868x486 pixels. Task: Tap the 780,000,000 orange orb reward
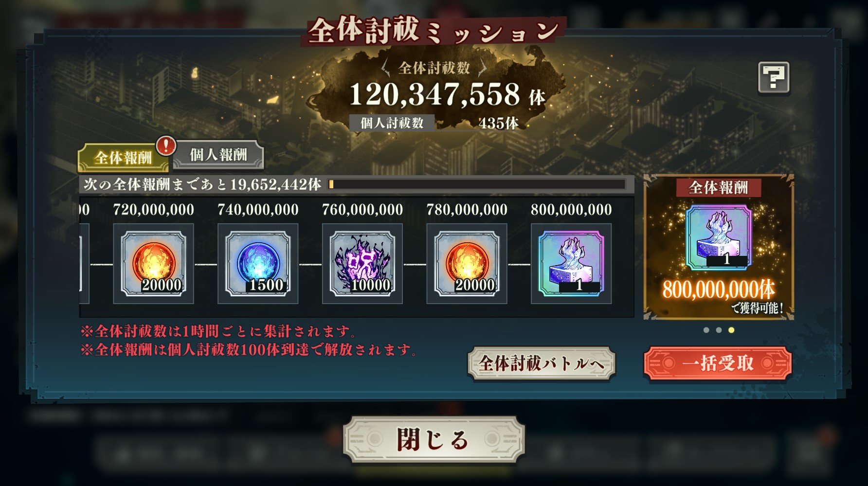point(467,264)
